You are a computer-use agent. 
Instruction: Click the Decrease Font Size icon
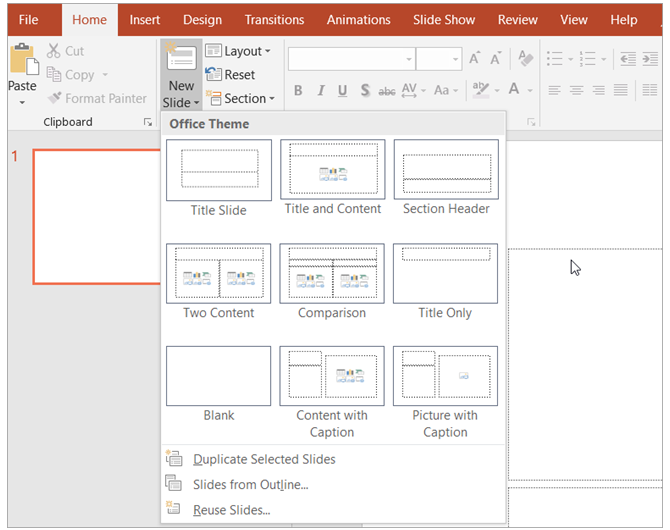[497, 59]
